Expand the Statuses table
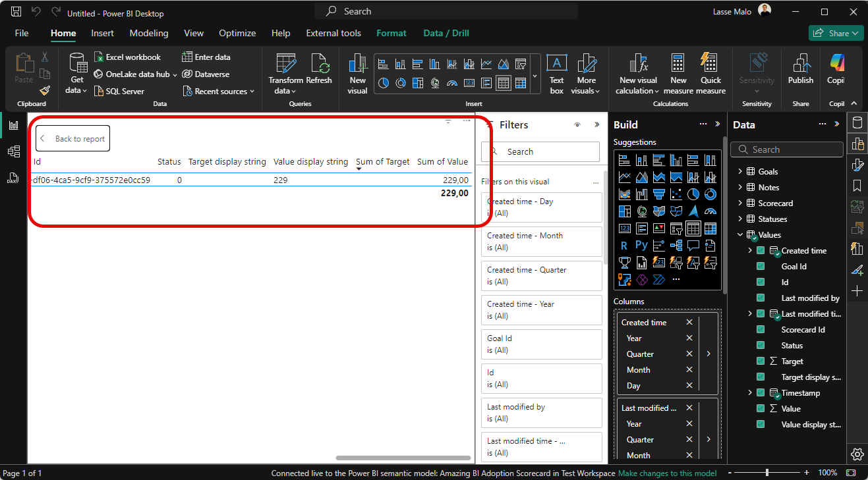Viewport: 868px width, 480px height. 740,219
